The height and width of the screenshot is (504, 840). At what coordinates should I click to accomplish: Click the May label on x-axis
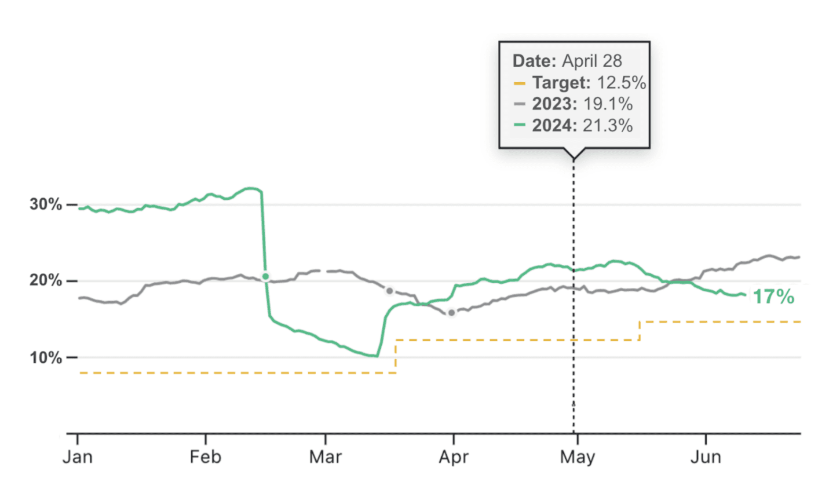(x=577, y=457)
